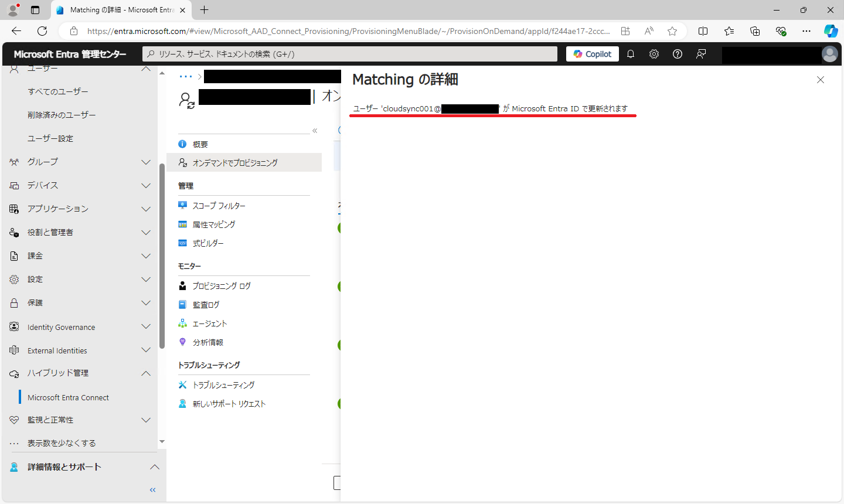This screenshot has height=504, width=844.
Task: Open すべてのユーザー in sidebar
Action: [x=58, y=91]
